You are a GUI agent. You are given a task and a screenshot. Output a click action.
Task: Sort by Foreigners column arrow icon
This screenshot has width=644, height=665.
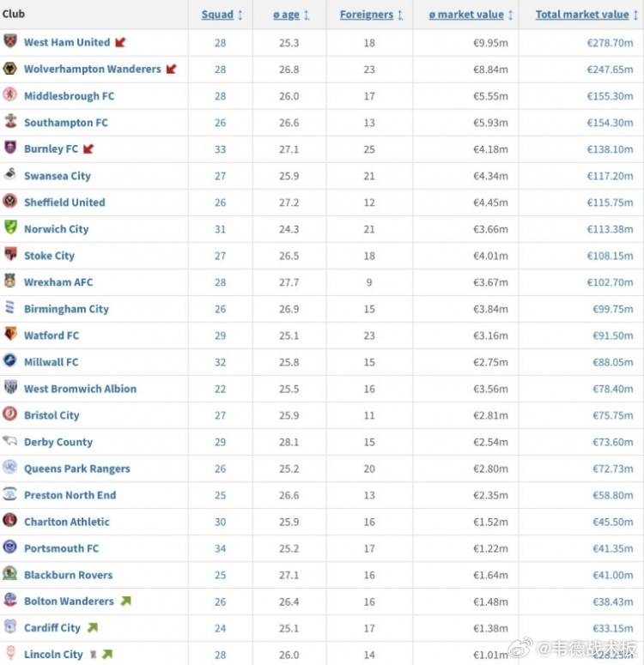[400, 15]
